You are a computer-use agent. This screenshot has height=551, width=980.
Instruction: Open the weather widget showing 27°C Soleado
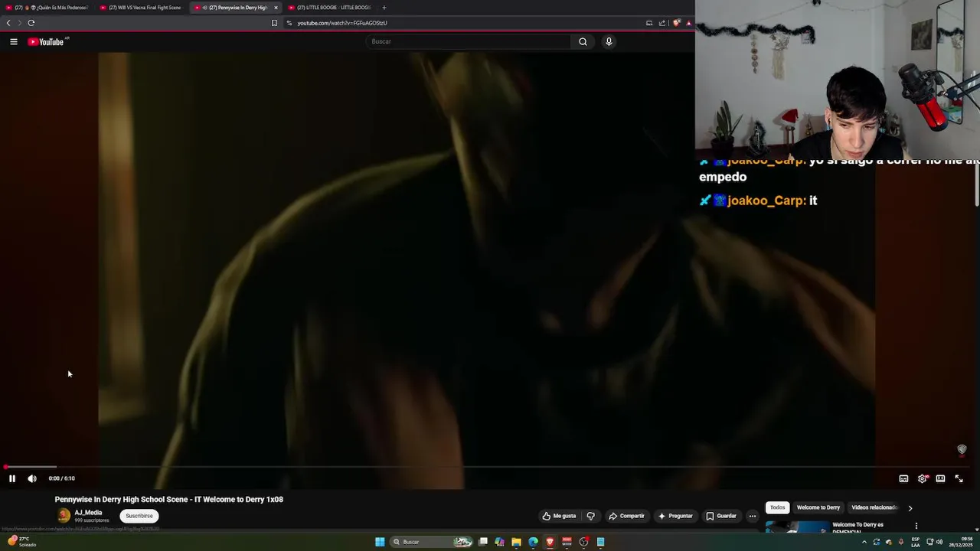[x=22, y=542]
